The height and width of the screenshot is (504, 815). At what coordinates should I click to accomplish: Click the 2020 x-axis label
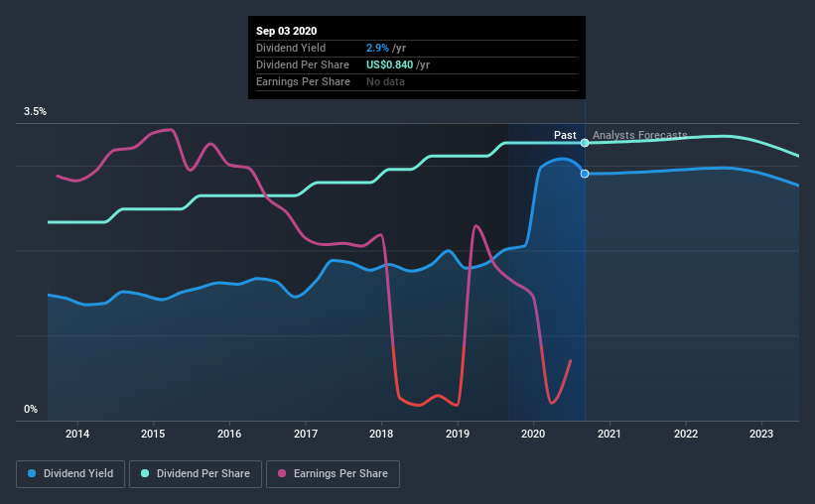(x=533, y=434)
